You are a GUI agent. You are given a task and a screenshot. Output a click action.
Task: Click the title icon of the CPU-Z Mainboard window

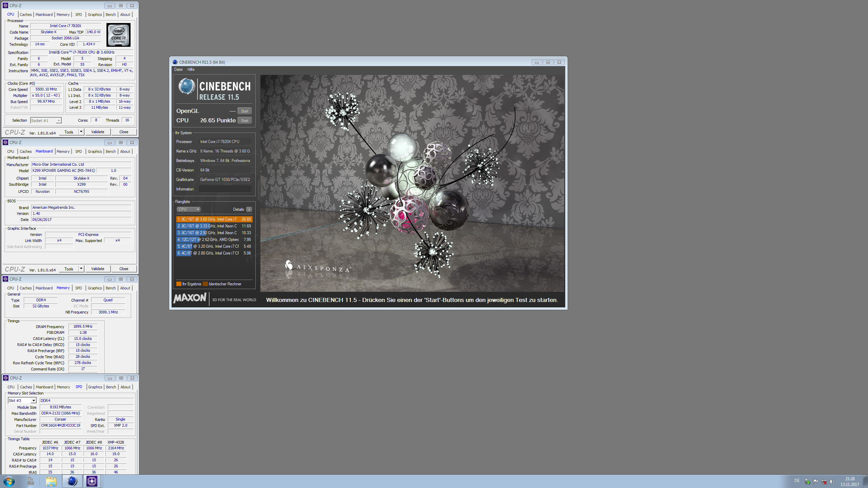coord(5,142)
